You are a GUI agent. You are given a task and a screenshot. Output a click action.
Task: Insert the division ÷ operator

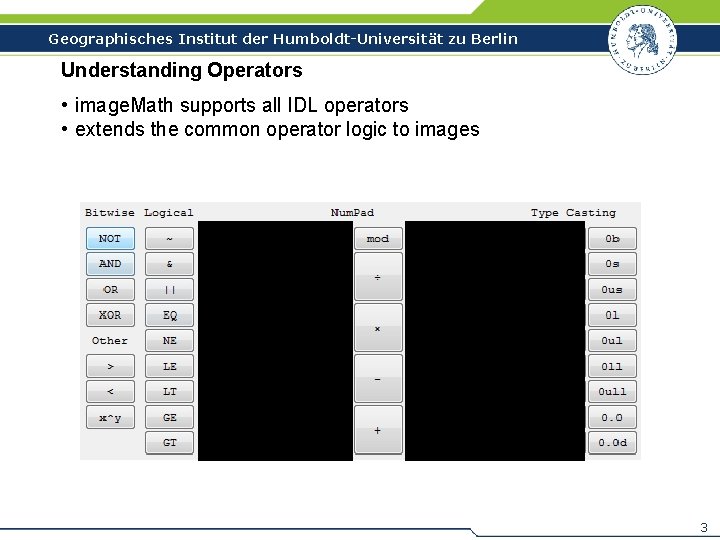(378, 277)
